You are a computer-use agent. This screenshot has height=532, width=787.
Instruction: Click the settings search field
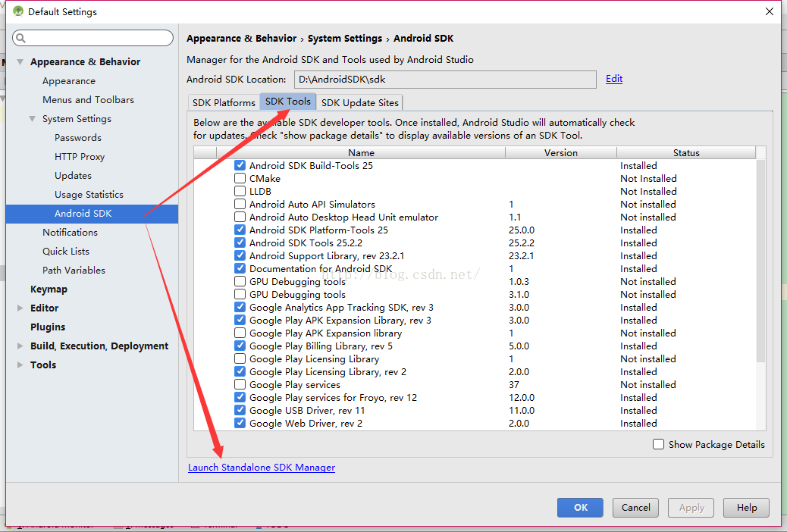click(x=92, y=38)
